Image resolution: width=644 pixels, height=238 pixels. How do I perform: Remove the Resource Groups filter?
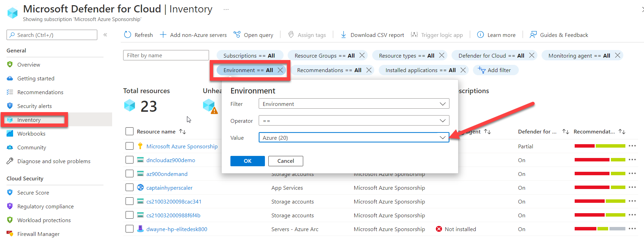pos(362,56)
